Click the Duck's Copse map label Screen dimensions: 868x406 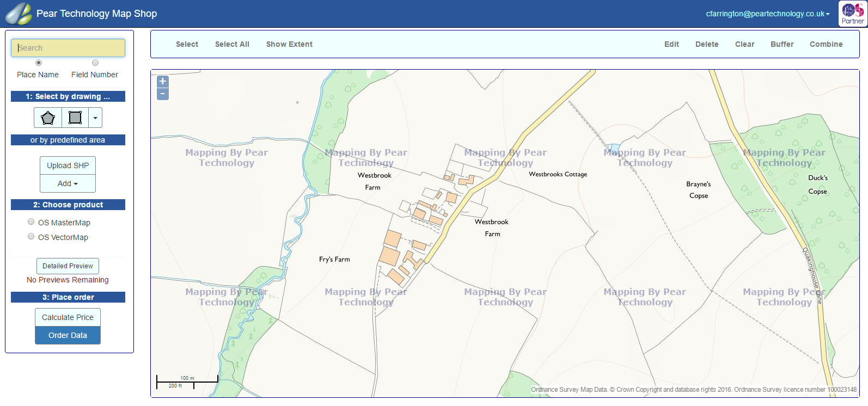point(818,184)
